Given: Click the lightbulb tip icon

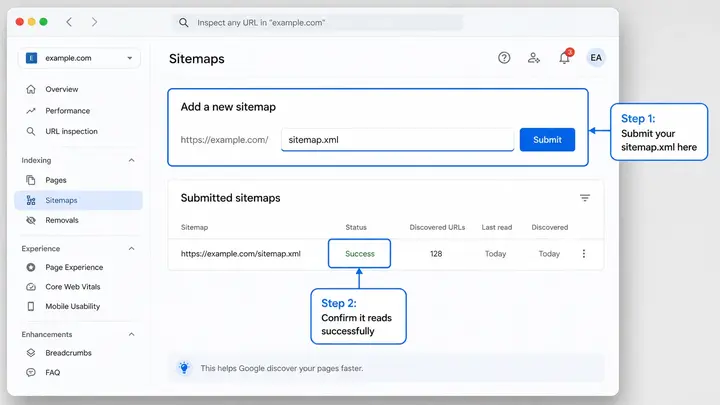Looking at the screenshot, I should [x=184, y=368].
